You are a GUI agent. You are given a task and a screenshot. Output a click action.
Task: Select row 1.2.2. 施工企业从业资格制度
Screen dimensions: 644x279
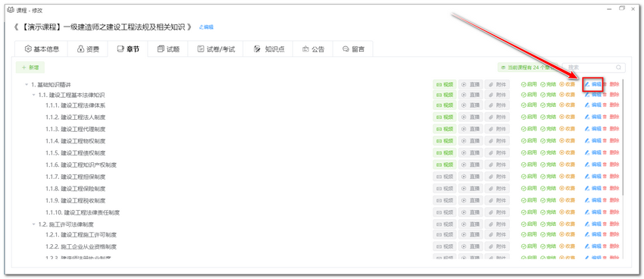[x=81, y=246]
